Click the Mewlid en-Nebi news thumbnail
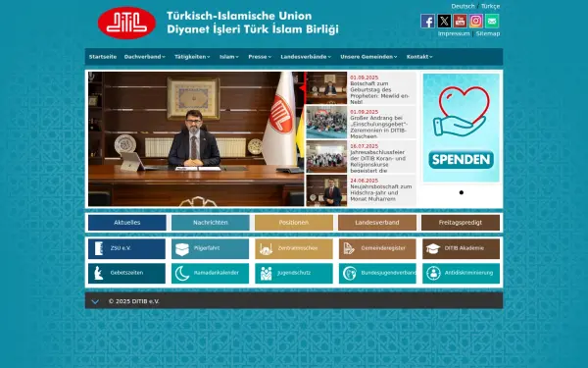Screen dimensions: 588x368 [x=326, y=88]
